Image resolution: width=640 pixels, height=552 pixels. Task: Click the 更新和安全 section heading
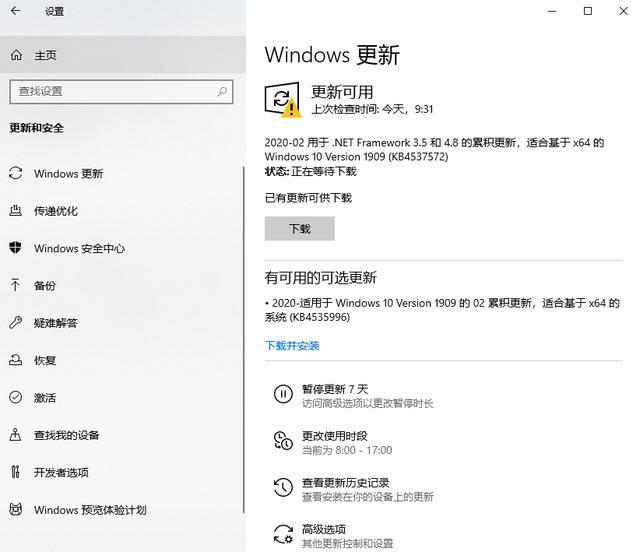pos(36,128)
